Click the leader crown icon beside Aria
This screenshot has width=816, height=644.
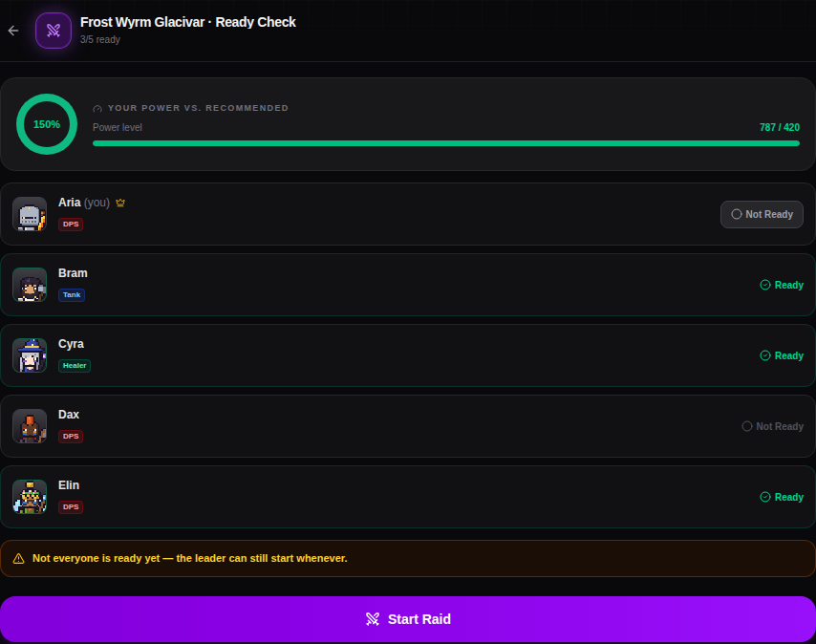pos(120,203)
